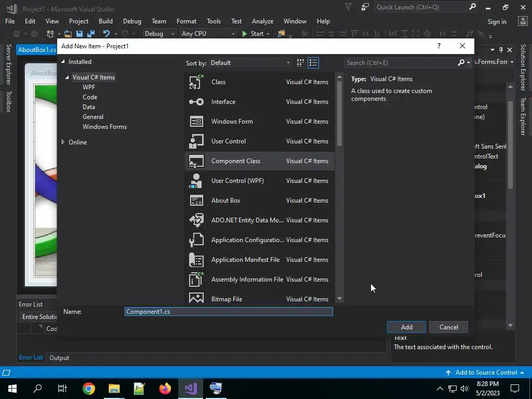Click the Search (Ctrl+E) template field
532x399 pixels.
click(x=401, y=63)
